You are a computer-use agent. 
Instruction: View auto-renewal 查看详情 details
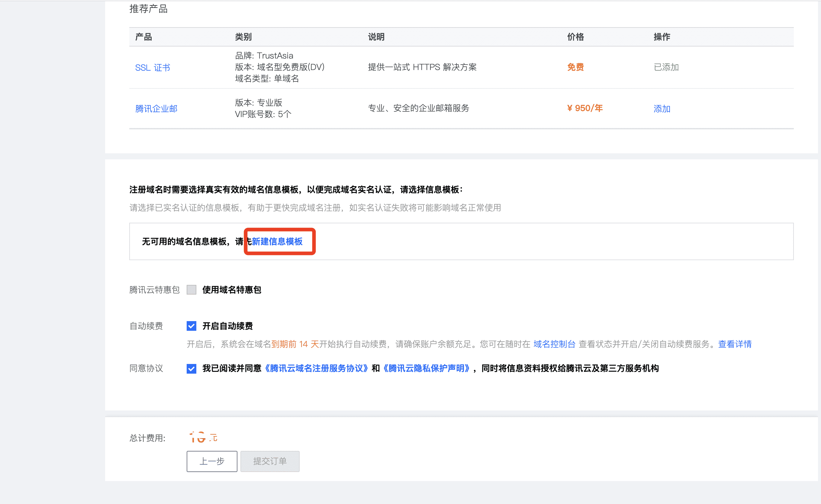point(734,344)
